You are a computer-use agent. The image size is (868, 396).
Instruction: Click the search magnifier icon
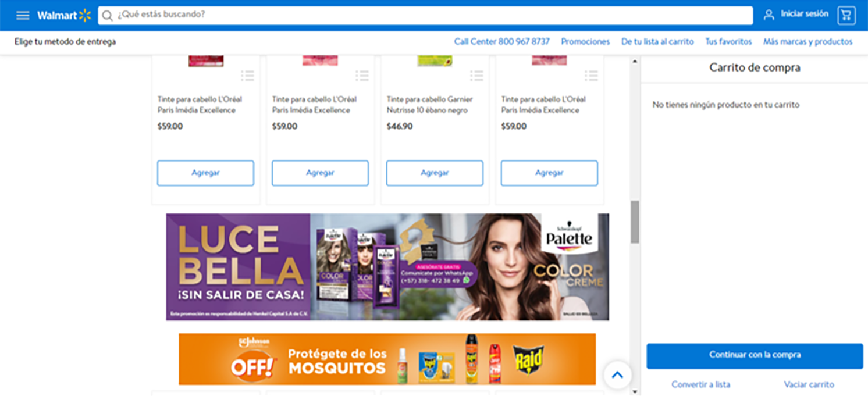point(107,15)
